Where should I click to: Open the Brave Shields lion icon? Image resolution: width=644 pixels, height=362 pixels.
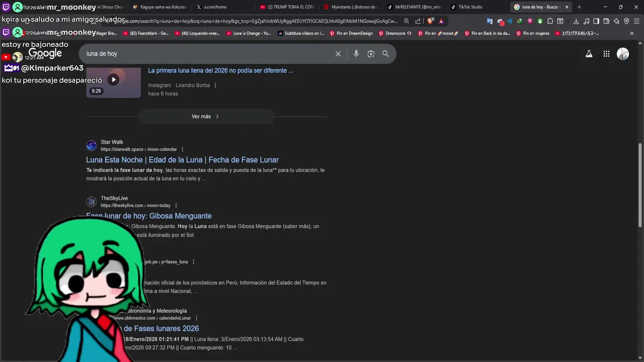coord(430,21)
